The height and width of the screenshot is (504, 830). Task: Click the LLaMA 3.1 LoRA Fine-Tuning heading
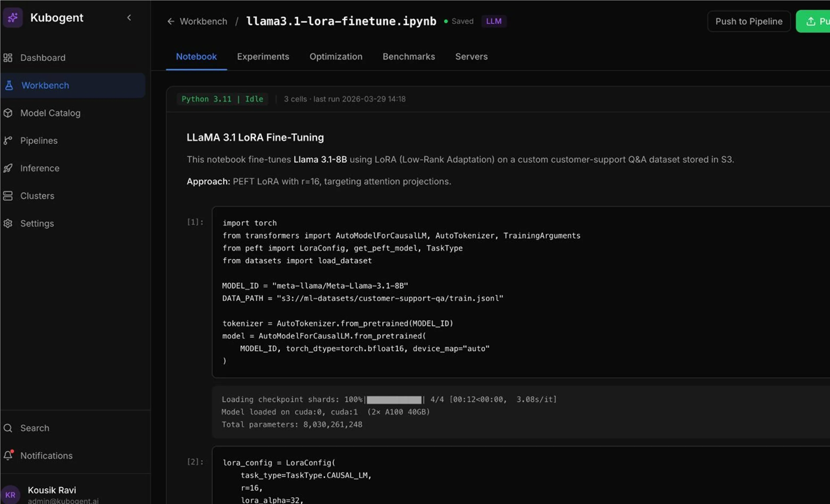255,137
